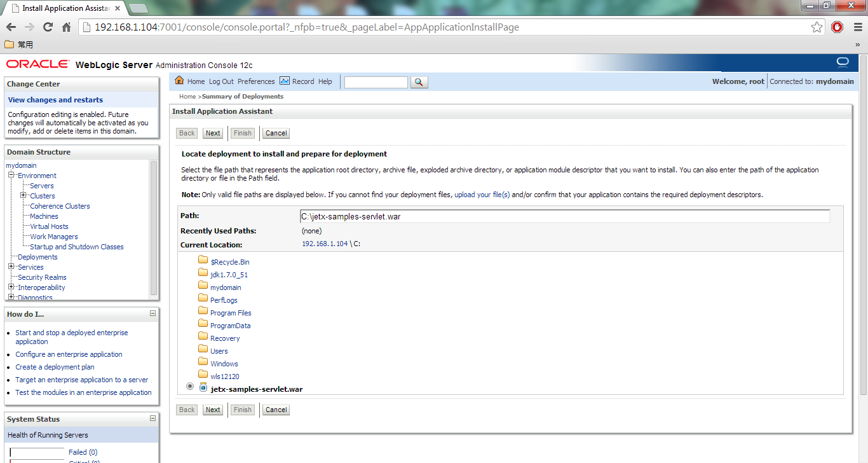
Task: Expand the Services tree node
Action: (11, 266)
